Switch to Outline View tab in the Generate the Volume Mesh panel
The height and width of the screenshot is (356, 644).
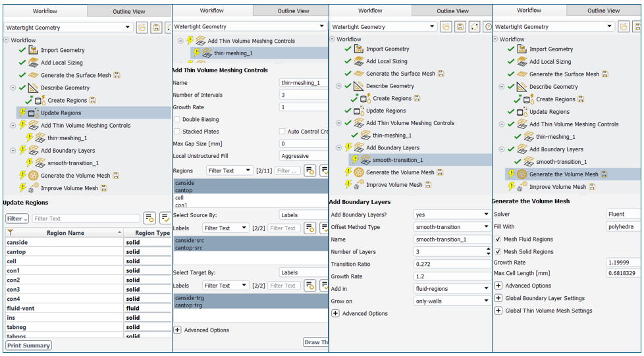tap(603, 11)
